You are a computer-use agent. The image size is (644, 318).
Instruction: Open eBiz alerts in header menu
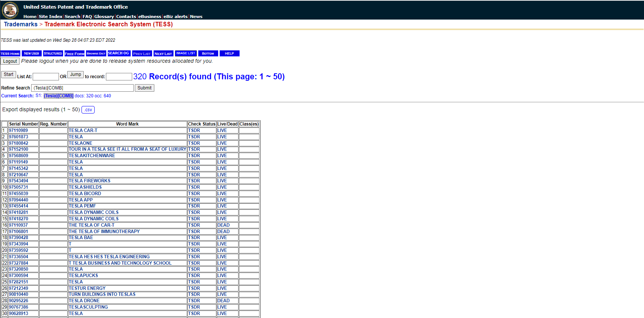pos(175,17)
